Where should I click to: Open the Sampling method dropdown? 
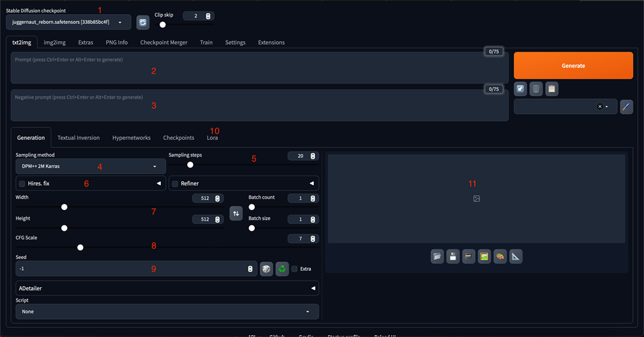(90, 166)
